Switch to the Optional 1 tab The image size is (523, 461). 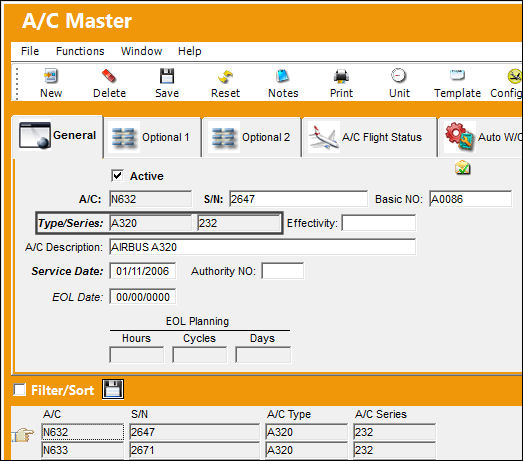(x=152, y=137)
